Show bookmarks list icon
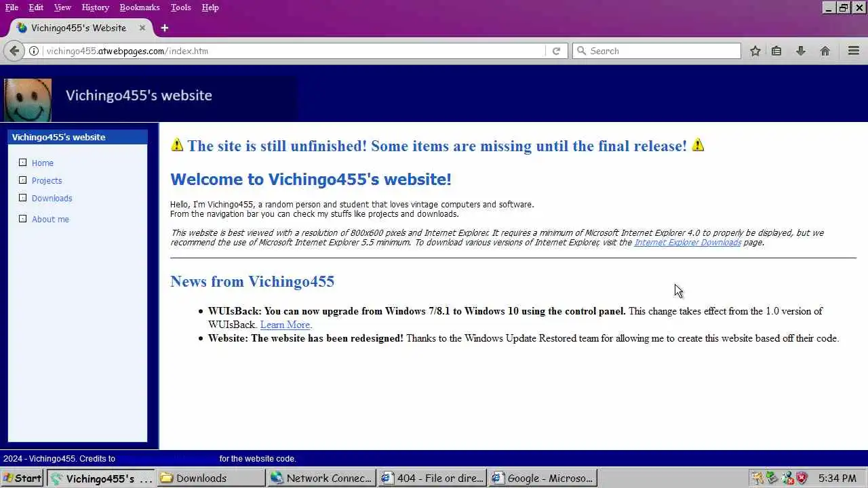The height and width of the screenshot is (488, 868). click(776, 51)
